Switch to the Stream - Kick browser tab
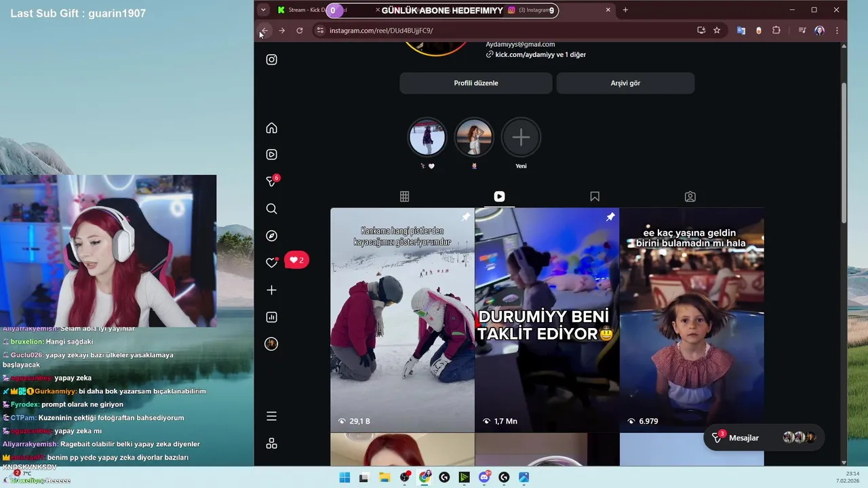The image size is (868, 488). (x=329, y=10)
